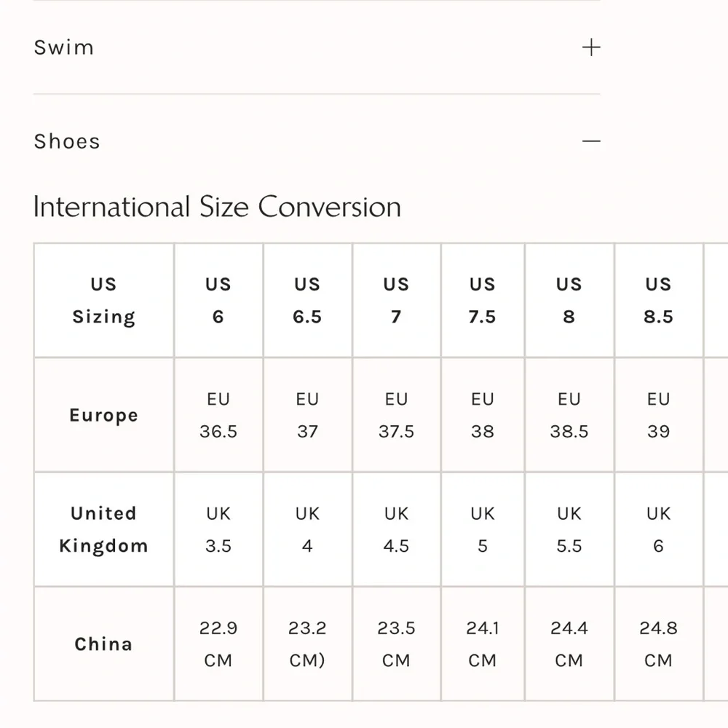Expand the Swim section plus icon

click(591, 47)
